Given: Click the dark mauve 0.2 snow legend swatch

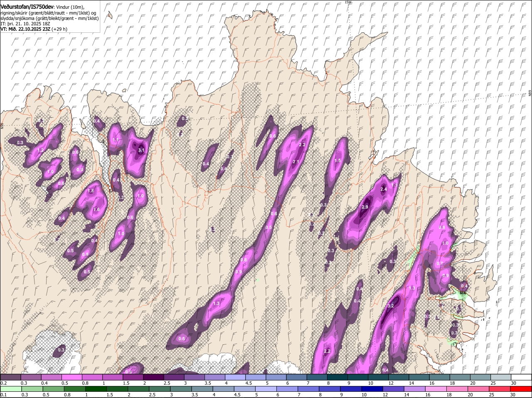Looking at the screenshot, I should pos(11,377).
